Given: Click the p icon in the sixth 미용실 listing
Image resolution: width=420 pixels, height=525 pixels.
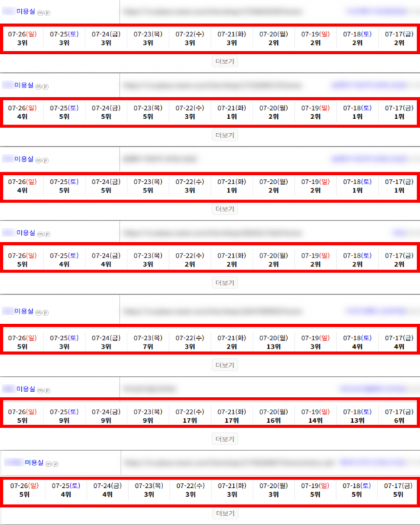Looking at the screenshot, I should [x=47, y=390].
